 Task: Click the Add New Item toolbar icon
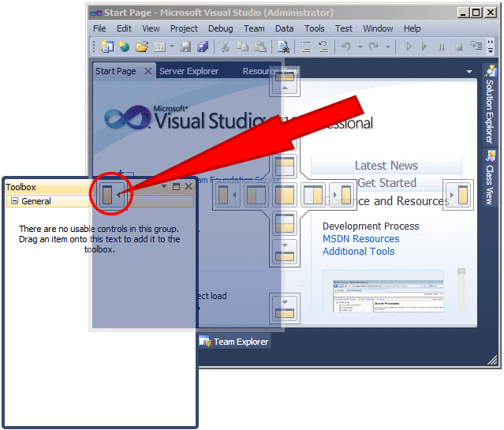(159, 47)
